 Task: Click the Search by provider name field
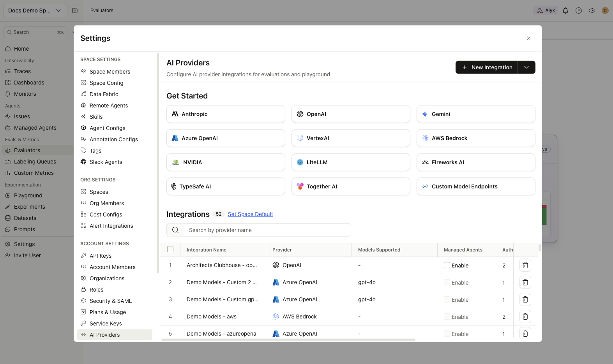pyautogui.click(x=267, y=230)
